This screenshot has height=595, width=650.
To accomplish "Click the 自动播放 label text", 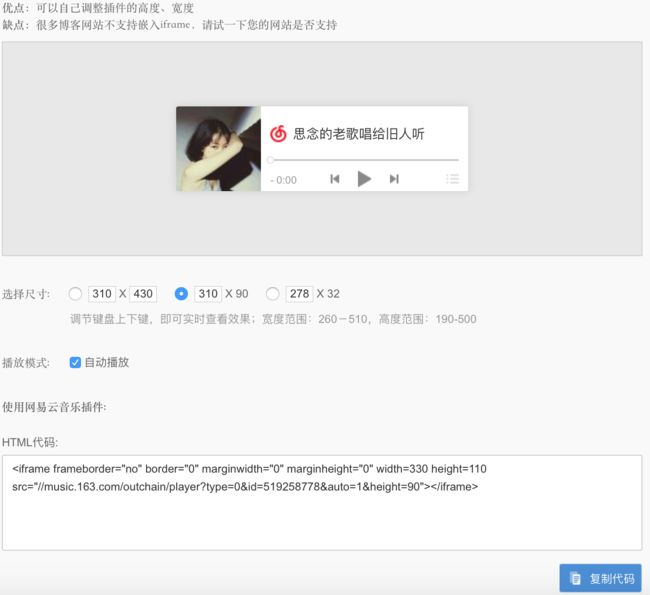I will pyautogui.click(x=107, y=362).
